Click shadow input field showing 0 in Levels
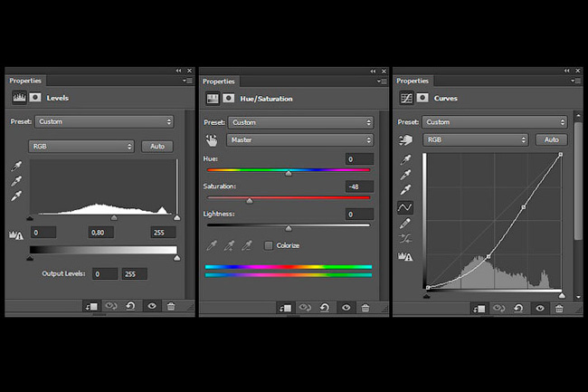 [x=43, y=233]
